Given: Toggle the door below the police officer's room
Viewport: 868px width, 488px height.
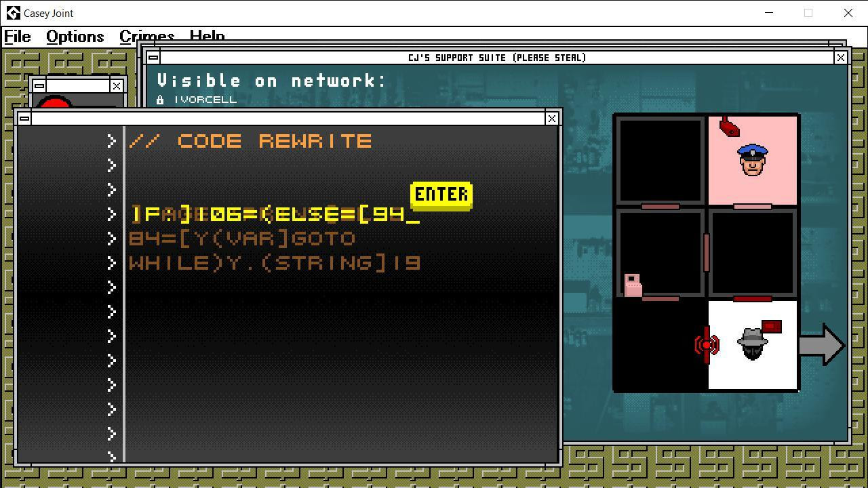Looking at the screenshot, I should click(x=753, y=206).
